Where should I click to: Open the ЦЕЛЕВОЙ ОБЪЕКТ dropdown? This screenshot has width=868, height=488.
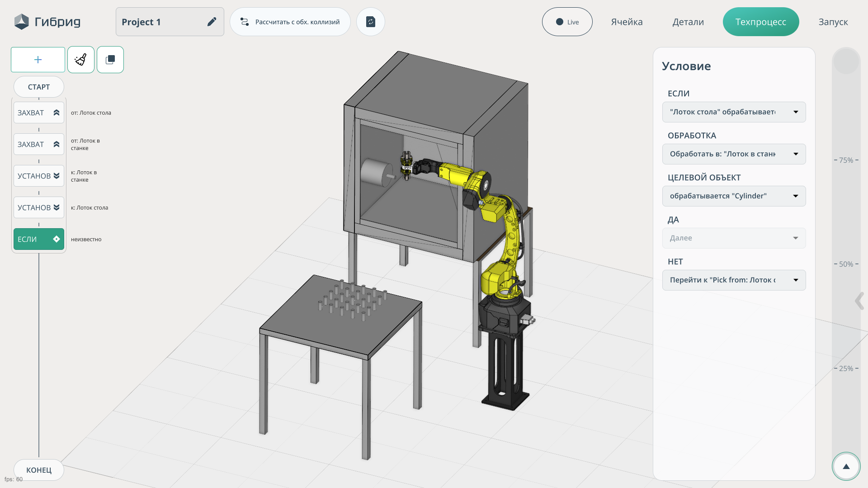click(x=734, y=196)
